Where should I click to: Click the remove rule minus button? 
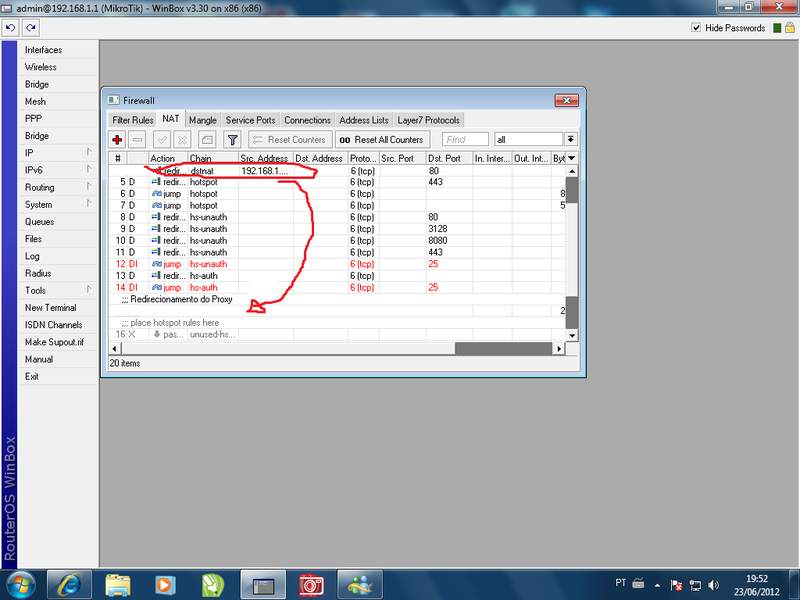(x=137, y=139)
